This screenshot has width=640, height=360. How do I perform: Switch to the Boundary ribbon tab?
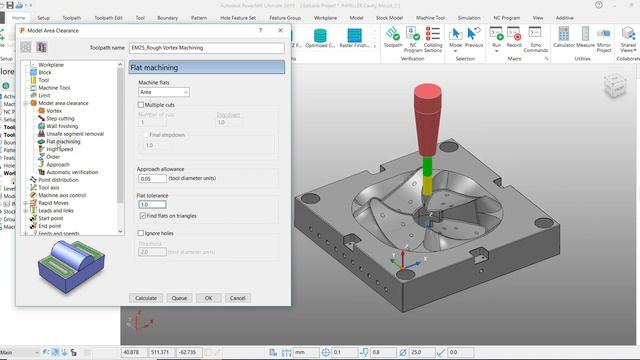pyautogui.click(x=167, y=18)
